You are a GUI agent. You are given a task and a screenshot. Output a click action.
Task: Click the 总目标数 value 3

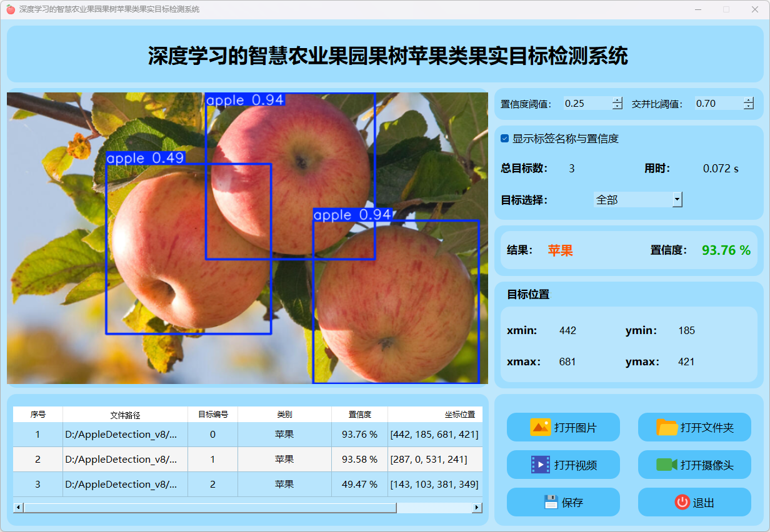[x=572, y=168]
